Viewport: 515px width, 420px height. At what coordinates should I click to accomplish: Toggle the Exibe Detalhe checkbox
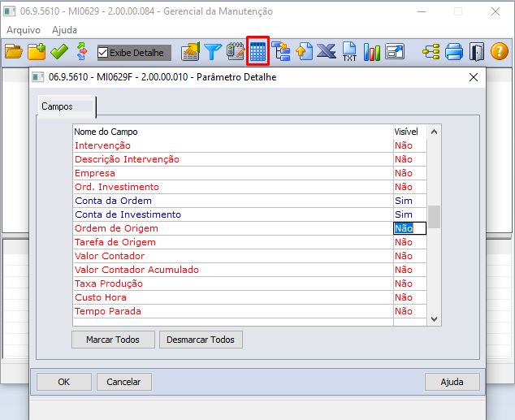103,53
